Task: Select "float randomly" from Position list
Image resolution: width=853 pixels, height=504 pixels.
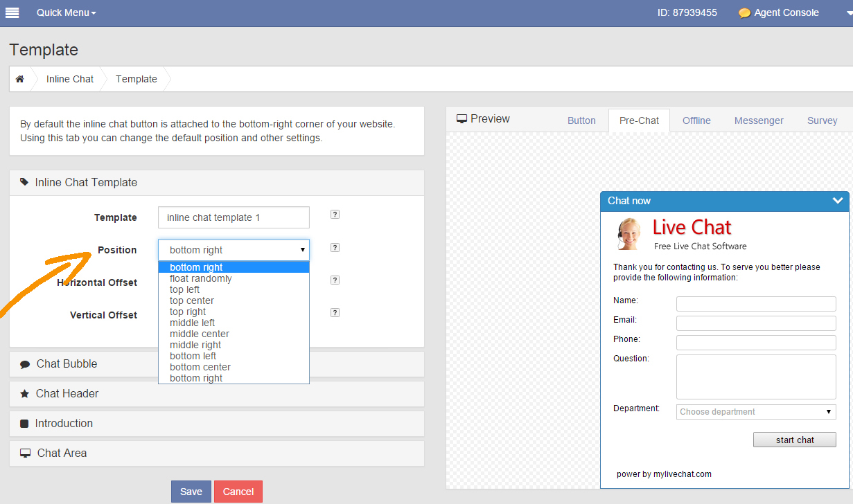Action: (201, 278)
